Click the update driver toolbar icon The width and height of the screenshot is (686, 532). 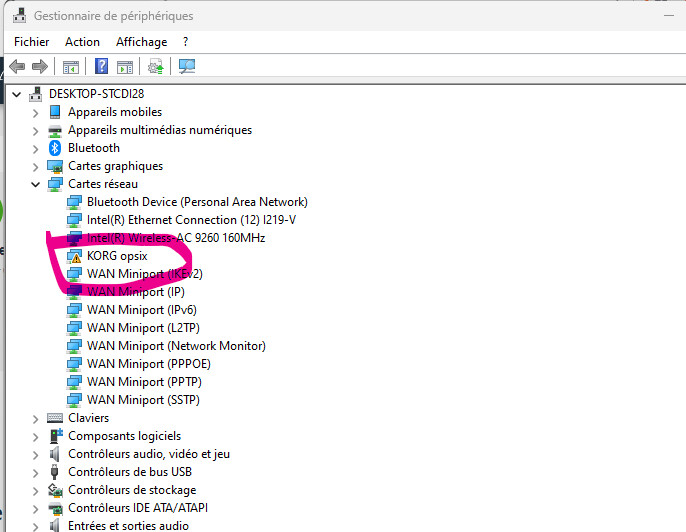point(155,67)
